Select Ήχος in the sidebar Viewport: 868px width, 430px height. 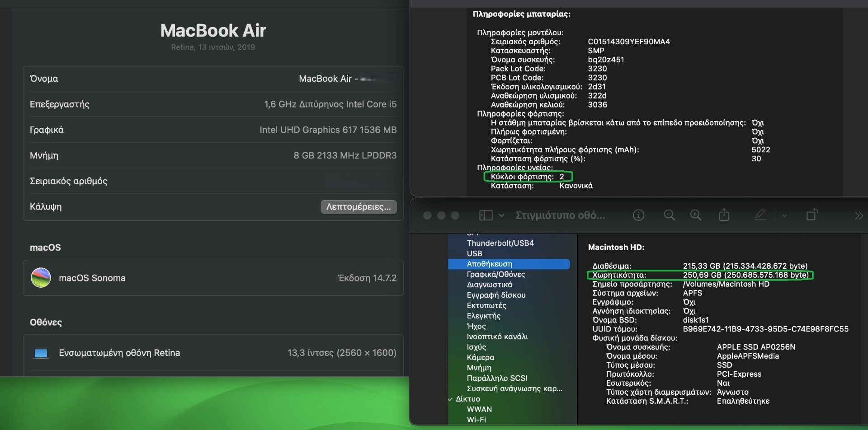pyautogui.click(x=476, y=326)
